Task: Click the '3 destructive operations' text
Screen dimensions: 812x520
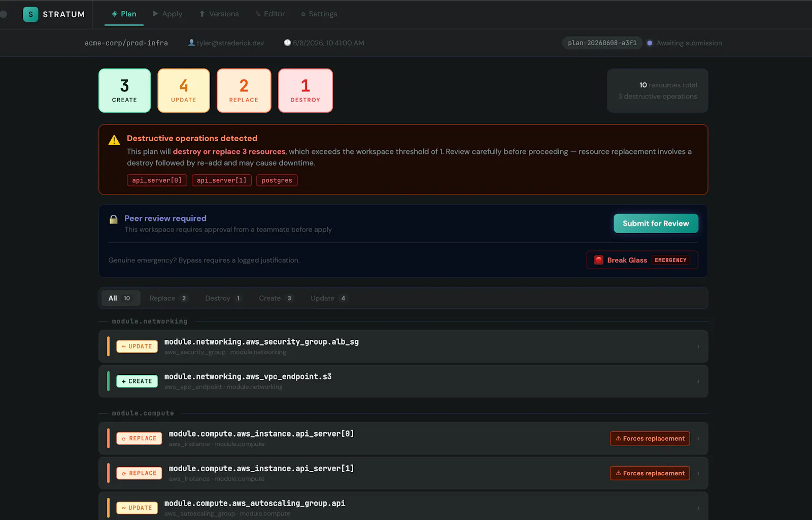Action: (657, 96)
